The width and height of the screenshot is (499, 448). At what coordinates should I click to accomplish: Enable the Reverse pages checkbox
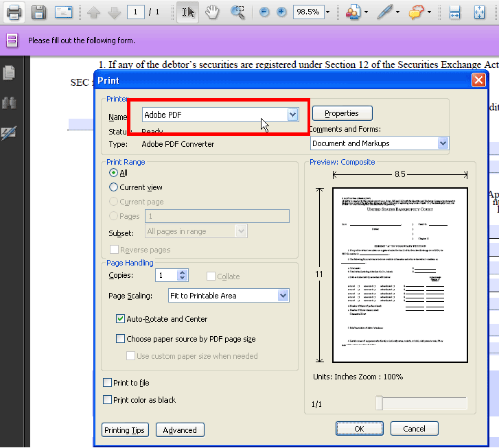[114, 249]
